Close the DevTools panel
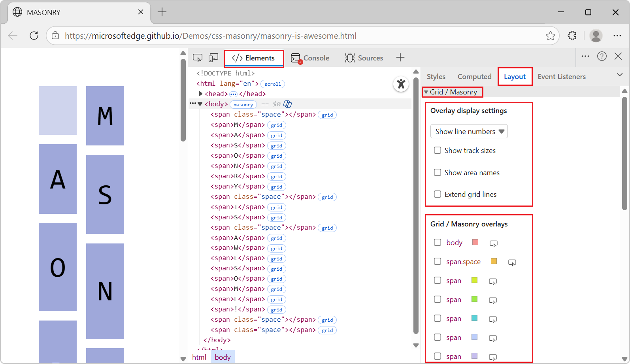 click(618, 56)
